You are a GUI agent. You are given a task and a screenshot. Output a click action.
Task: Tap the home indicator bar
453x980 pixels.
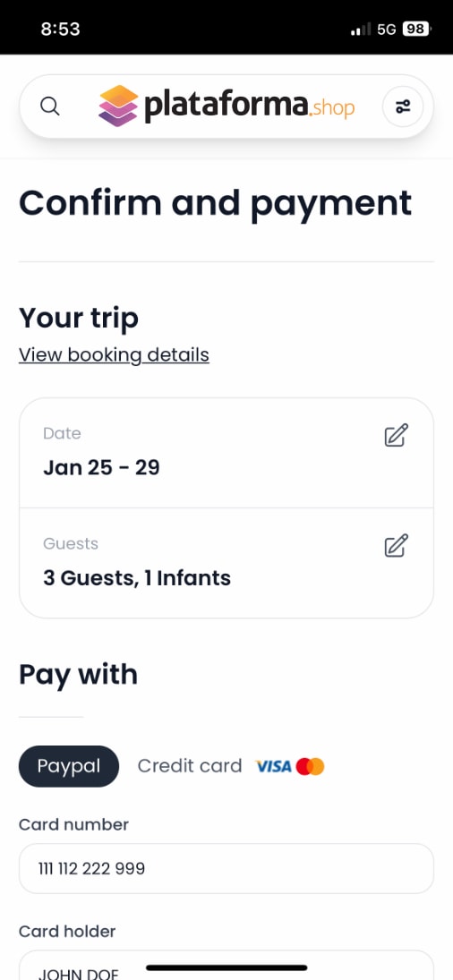pyautogui.click(x=226, y=967)
